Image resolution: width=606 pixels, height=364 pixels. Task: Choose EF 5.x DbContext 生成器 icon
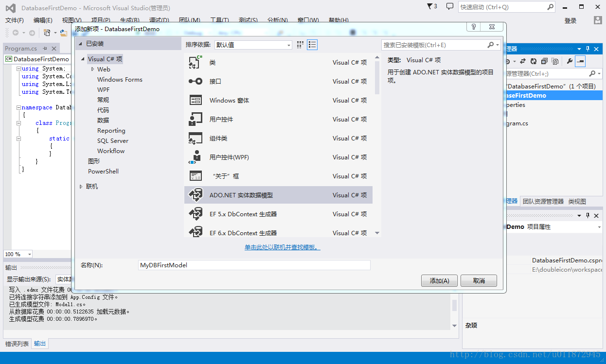click(196, 214)
